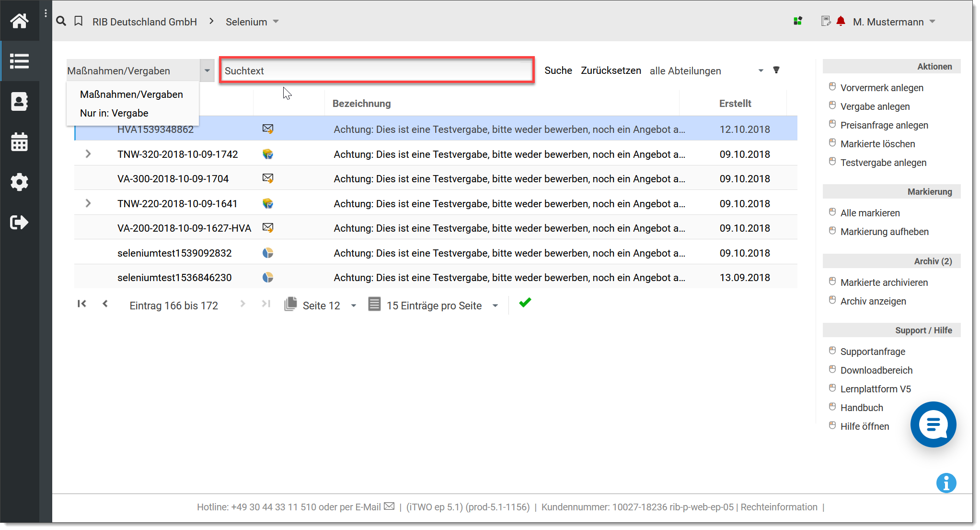
Task: Select Maßnahmen/Vergaben in dropdown list
Action: coord(131,94)
